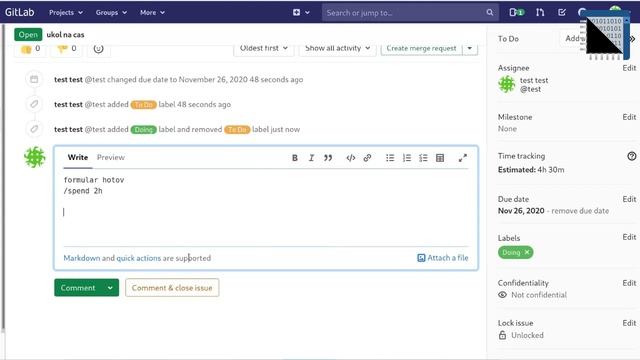The width and height of the screenshot is (640, 360).
Task: Toggle full screen editor mode
Action: click(x=462, y=158)
